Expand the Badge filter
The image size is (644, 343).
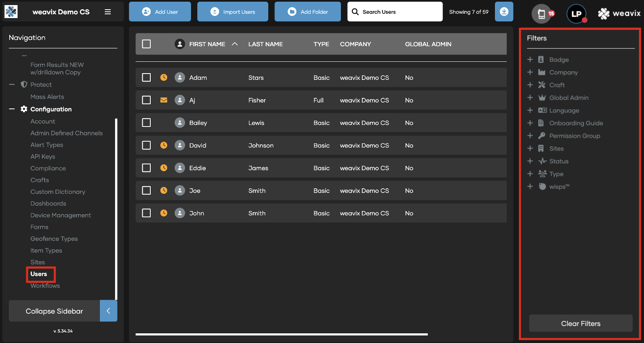[x=530, y=59]
